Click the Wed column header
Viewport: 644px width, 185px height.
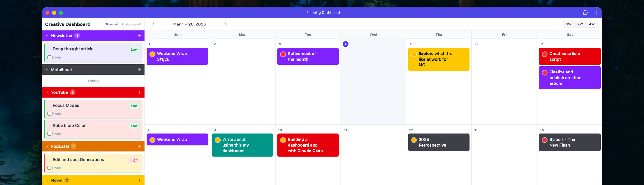373,34
